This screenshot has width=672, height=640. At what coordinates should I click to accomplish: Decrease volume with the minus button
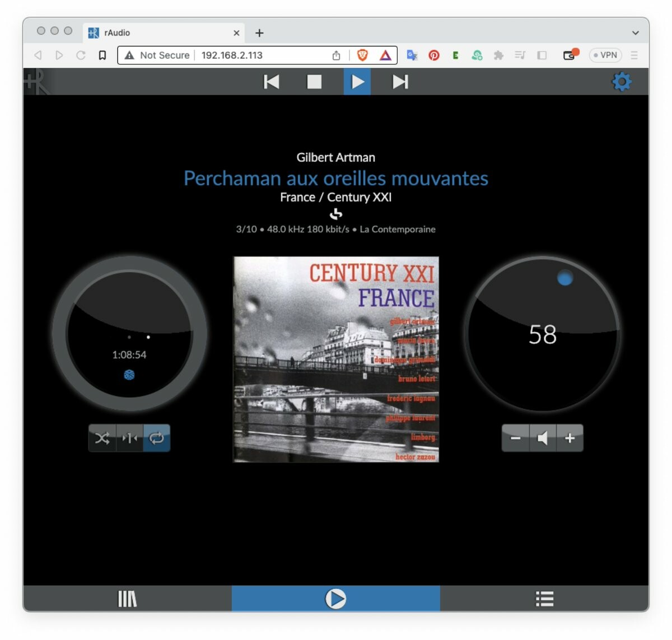(x=515, y=438)
